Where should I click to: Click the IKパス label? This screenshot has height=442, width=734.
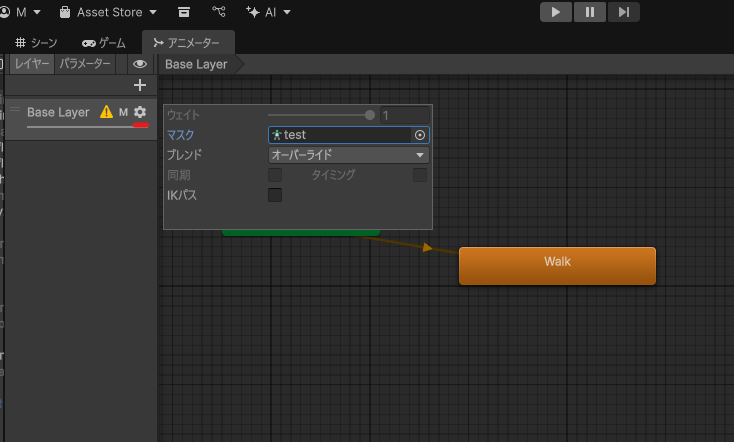click(x=182, y=195)
